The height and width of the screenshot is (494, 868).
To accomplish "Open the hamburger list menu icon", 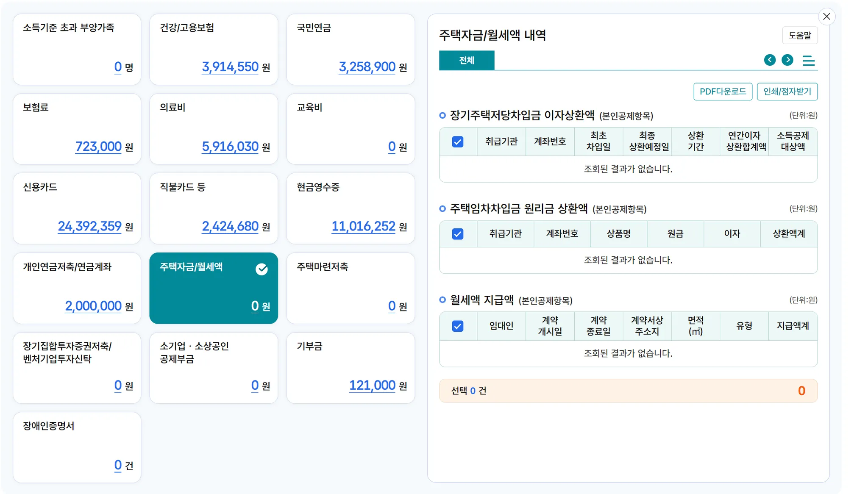I will point(808,61).
